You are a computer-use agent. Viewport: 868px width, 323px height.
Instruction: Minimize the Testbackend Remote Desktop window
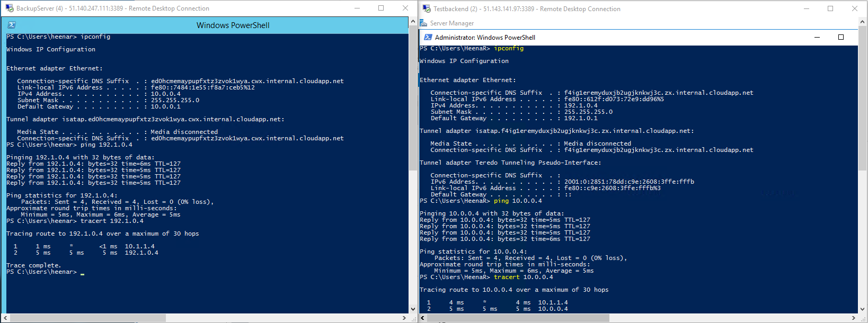(x=807, y=8)
